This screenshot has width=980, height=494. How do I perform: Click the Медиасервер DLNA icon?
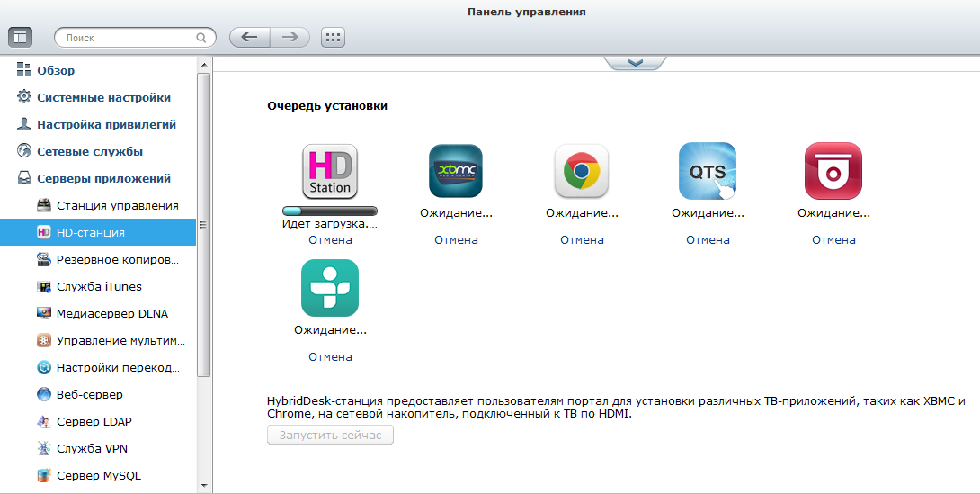pyautogui.click(x=44, y=313)
